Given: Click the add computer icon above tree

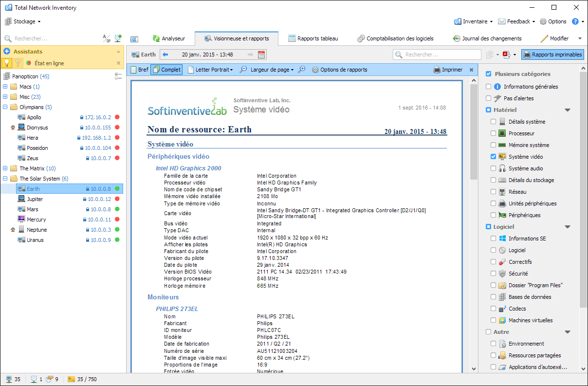Looking at the screenshot, I should pos(118,38).
